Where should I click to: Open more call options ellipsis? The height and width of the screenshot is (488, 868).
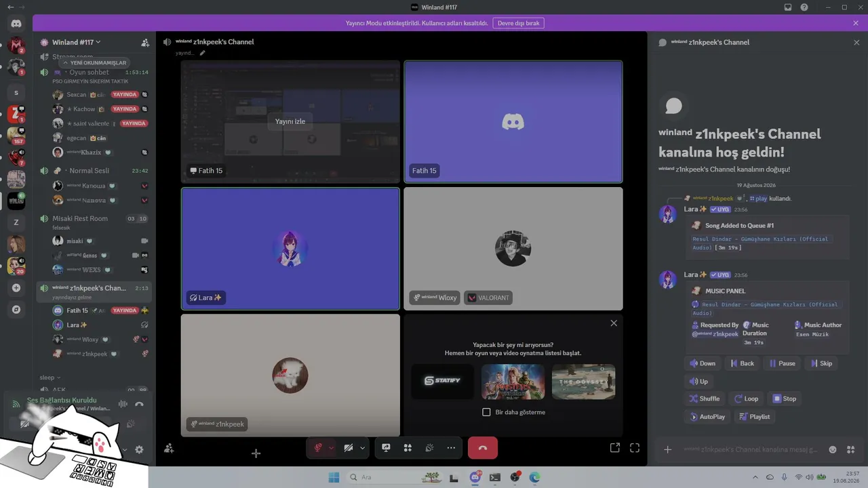[x=451, y=448]
